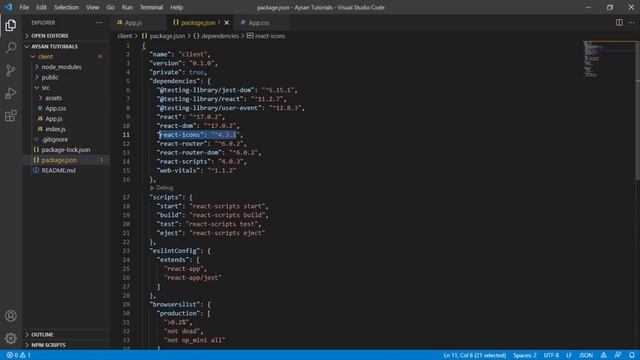Viewport: 640px width, 360px height.
Task: Expand the public folder
Action: tap(66, 77)
